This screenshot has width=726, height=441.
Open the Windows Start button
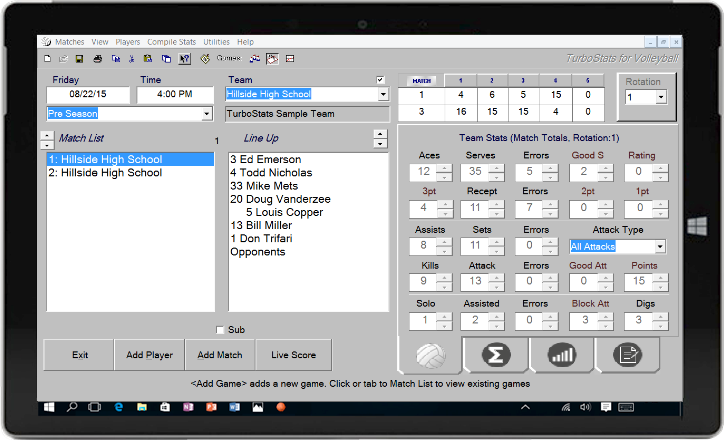click(49, 407)
